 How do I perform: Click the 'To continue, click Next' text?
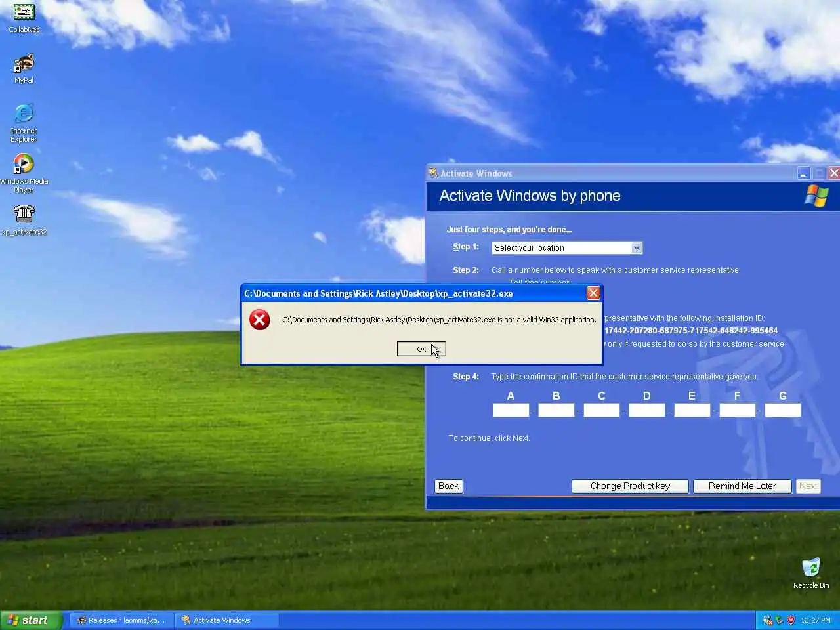point(489,438)
